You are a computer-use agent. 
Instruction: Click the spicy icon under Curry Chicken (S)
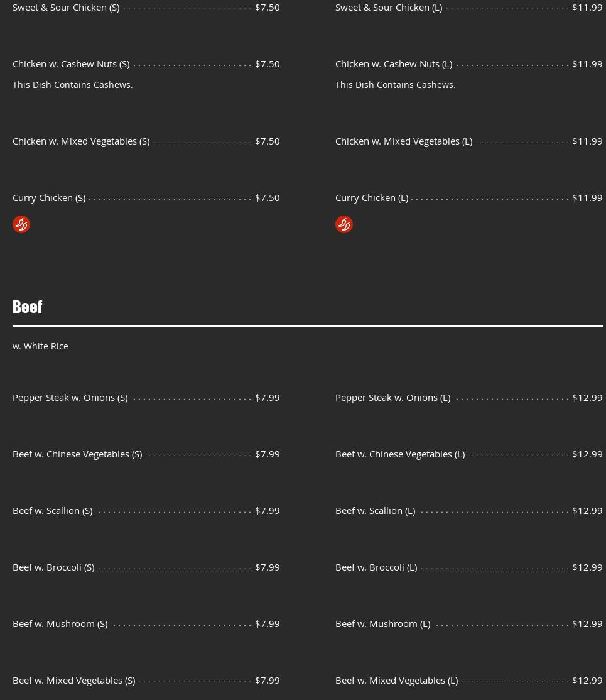[21, 224]
